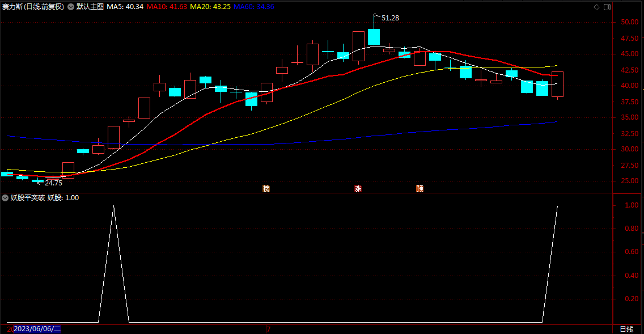Click the 2023/06/06/二 date label
The image size is (644, 334).
pos(37,329)
